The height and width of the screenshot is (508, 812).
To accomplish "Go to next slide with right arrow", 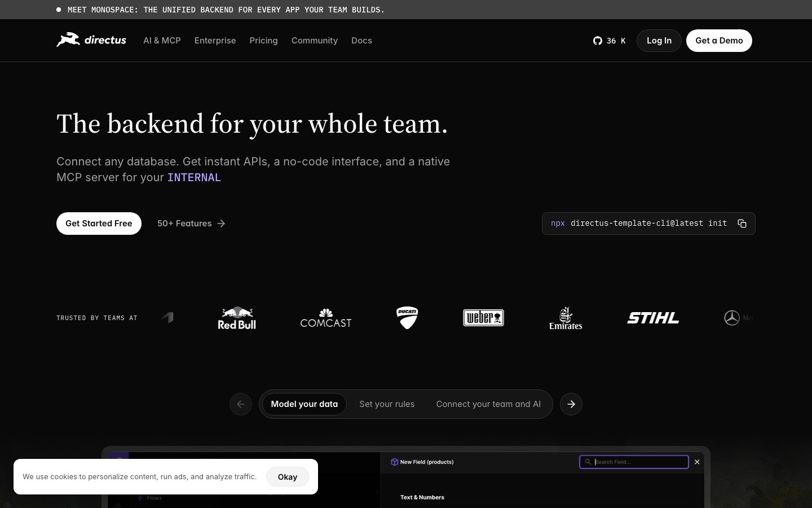I will click(x=571, y=404).
